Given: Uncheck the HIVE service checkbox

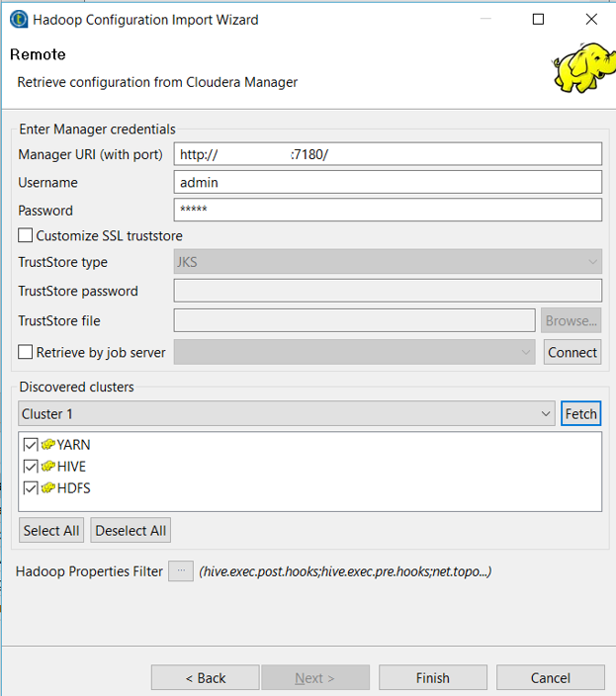Looking at the screenshot, I should [x=31, y=466].
